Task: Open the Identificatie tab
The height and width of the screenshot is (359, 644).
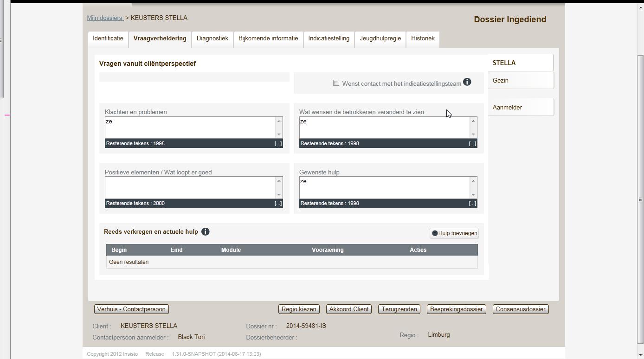Action: point(108,38)
